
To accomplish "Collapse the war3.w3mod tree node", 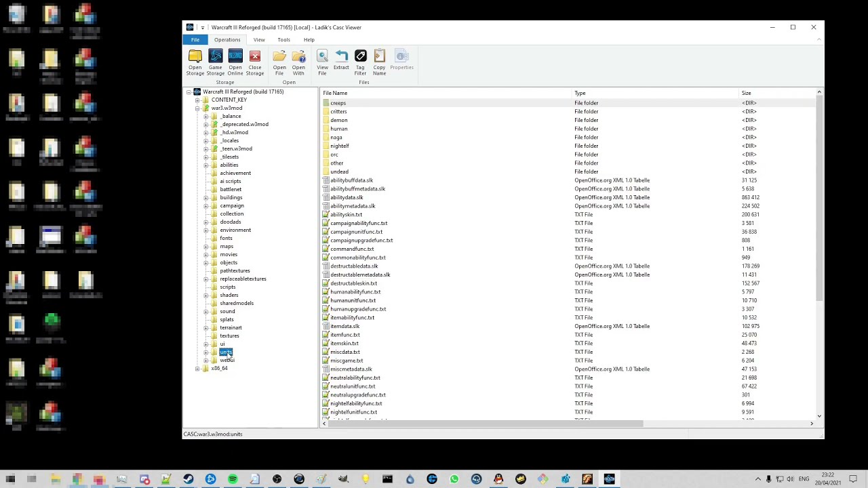I will pos(197,108).
